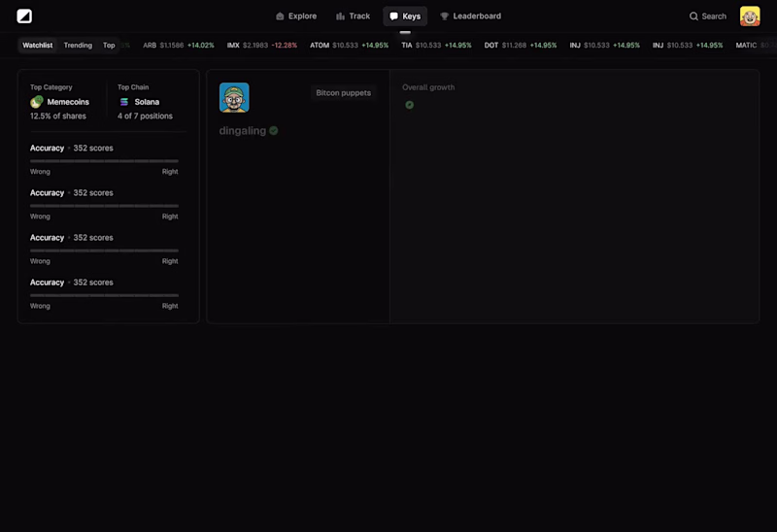Click the Leaderboard trophy icon
Viewport: 777px width, 532px height.
tap(445, 17)
